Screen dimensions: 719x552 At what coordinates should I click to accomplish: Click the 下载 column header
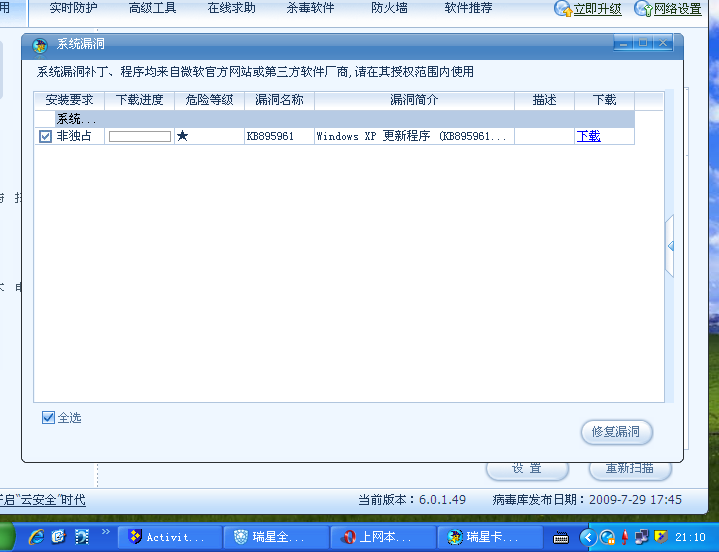tap(604, 100)
